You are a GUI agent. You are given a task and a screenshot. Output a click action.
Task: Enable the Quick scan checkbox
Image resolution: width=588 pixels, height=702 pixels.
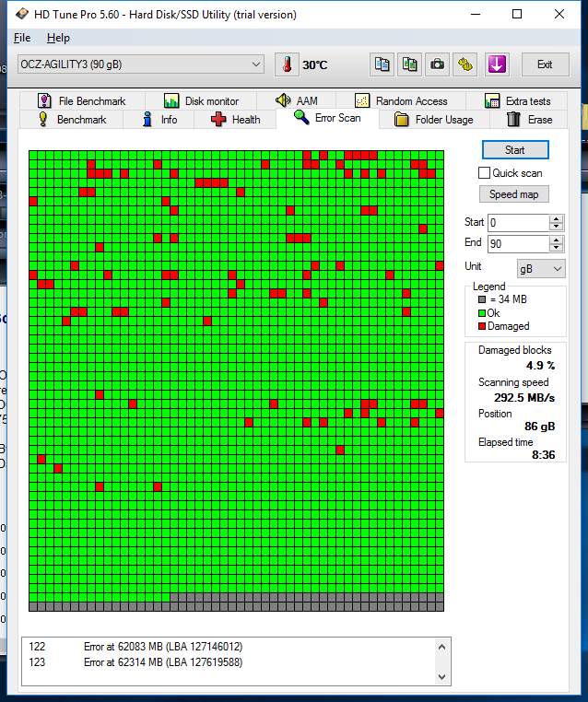click(484, 173)
